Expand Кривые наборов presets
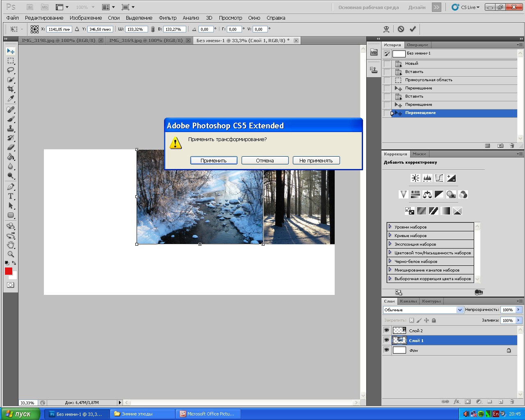525x420 pixels. (390, 235)
